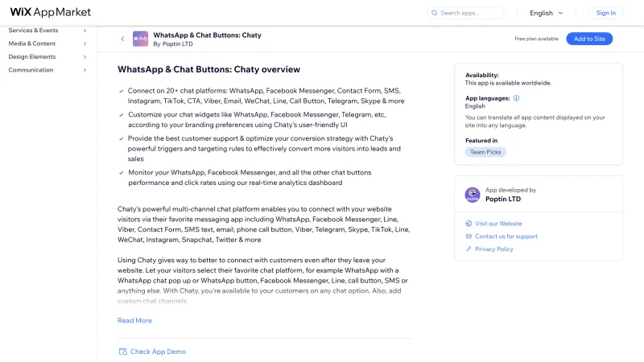The height and width of the screenshot is (362, 644).
Task: Open the Visit our Website link
Action: click(x=498, y=224)
